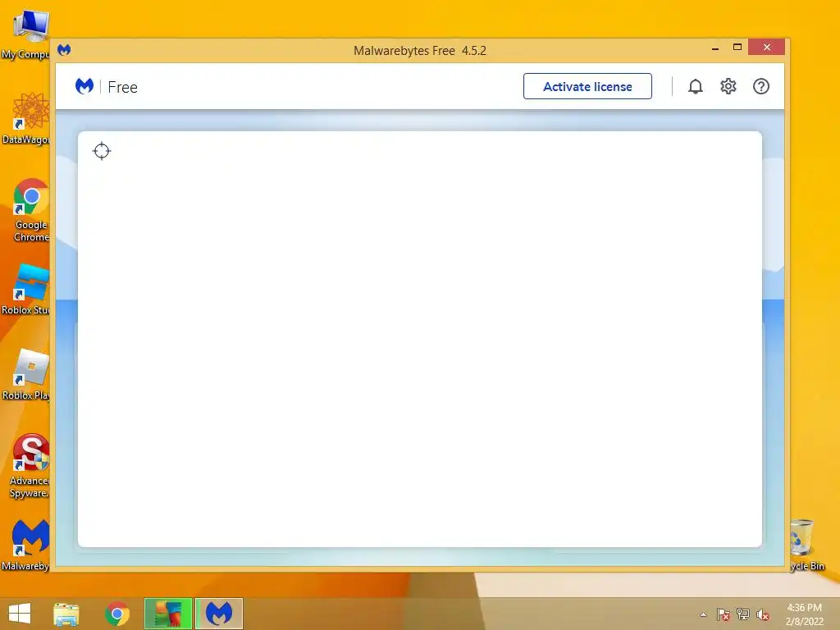Image resolution: width=840 pixels, height=630 pixels.
Task: Open the Action Center flag icon
Action: [723, 614]
